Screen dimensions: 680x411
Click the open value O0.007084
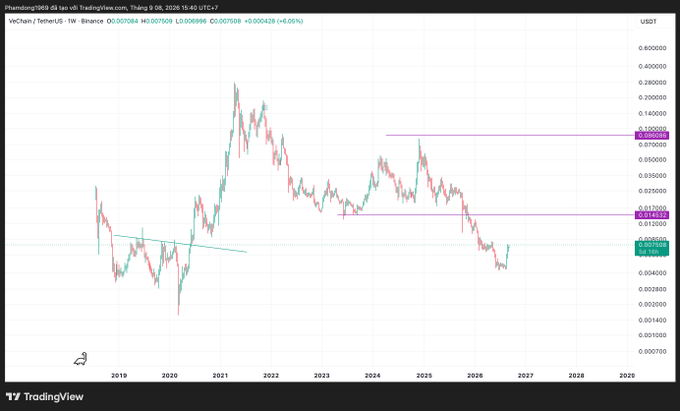click(x=123, y=21)
